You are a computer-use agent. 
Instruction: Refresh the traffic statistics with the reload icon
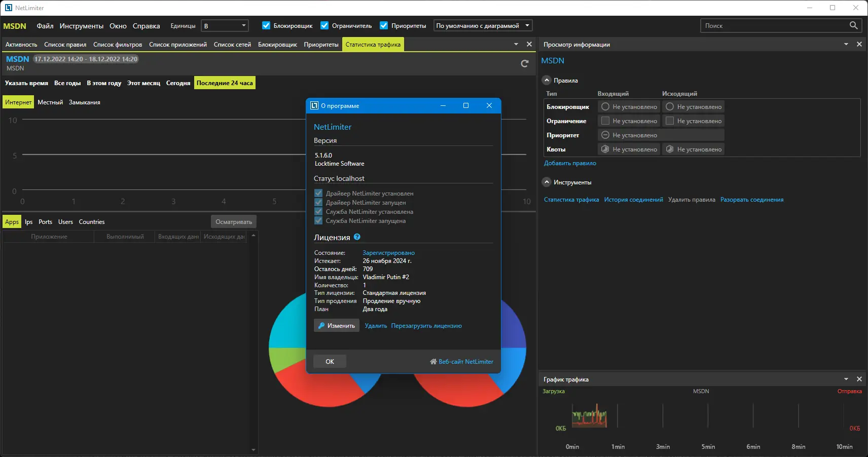(525, 63)
